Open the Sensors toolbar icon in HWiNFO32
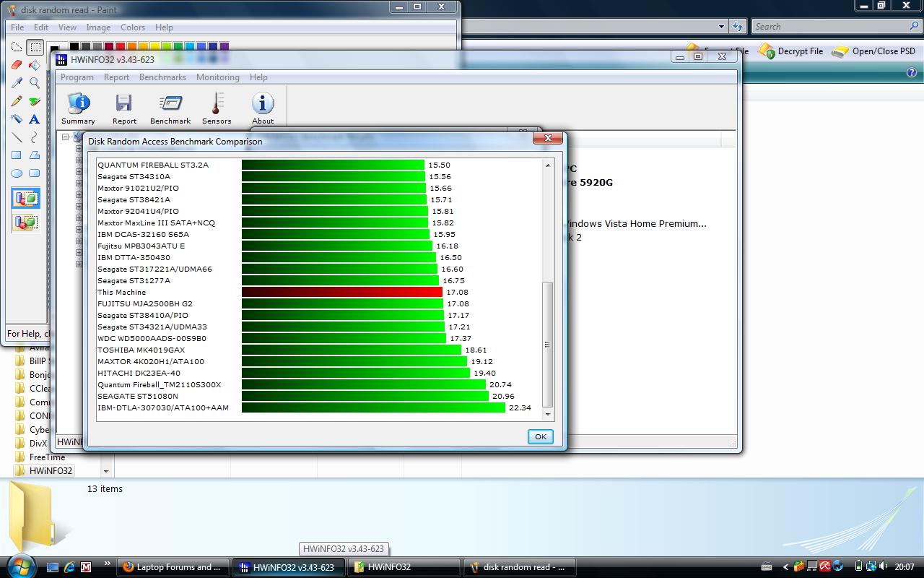Image resolution: width=924 pixels, height=578 pixels. [x=217, y=108]
